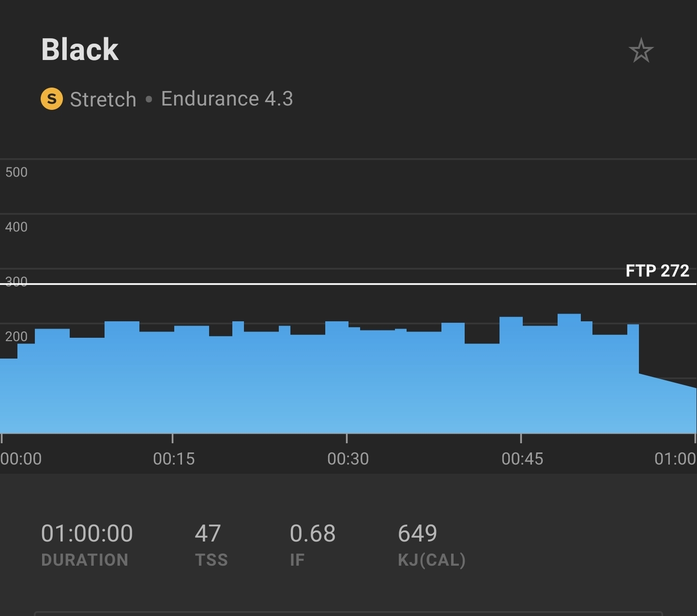697x616 pixels.
Task: Click the 400 watt axis label
Action: [x=16, y=227]
